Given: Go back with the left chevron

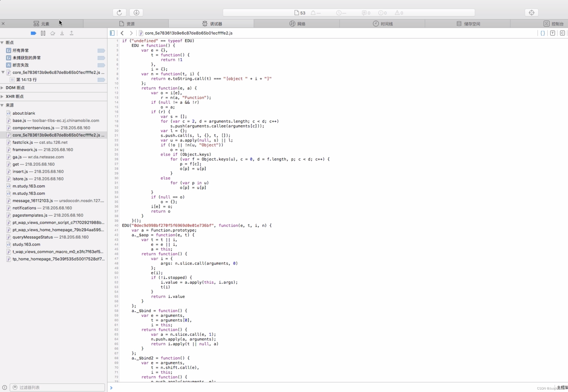Looking at the screenshot, I should click(x=122, y=33).
